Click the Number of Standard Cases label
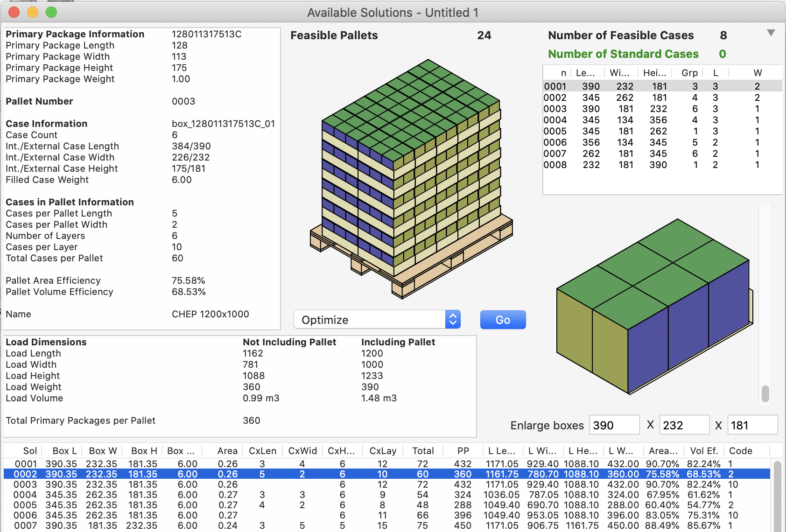 (623, 54)
